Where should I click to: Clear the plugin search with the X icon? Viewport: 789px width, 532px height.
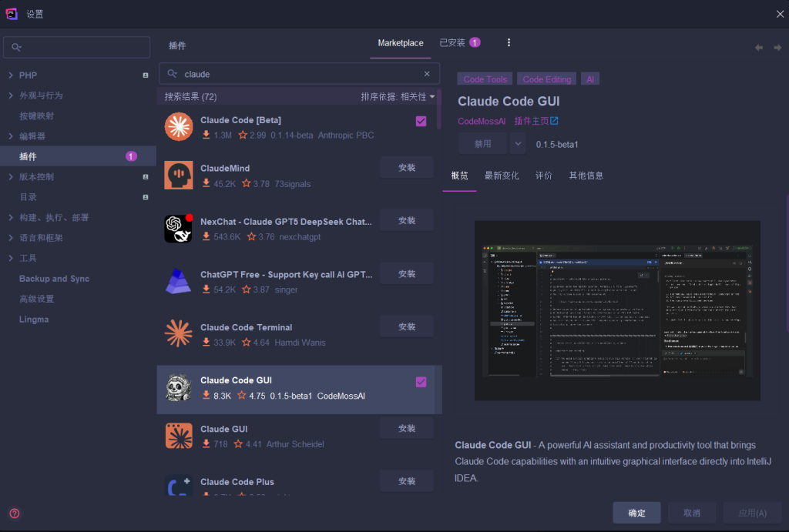coord(427,74)
